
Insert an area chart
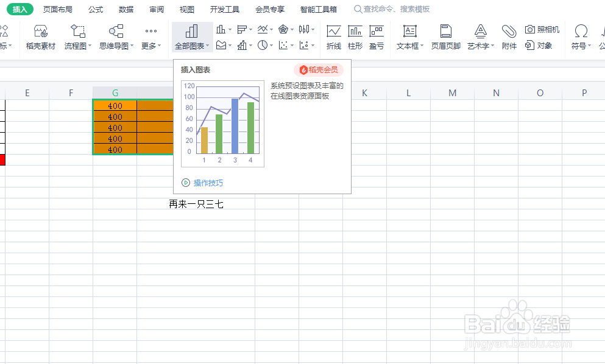coord(221,45)
